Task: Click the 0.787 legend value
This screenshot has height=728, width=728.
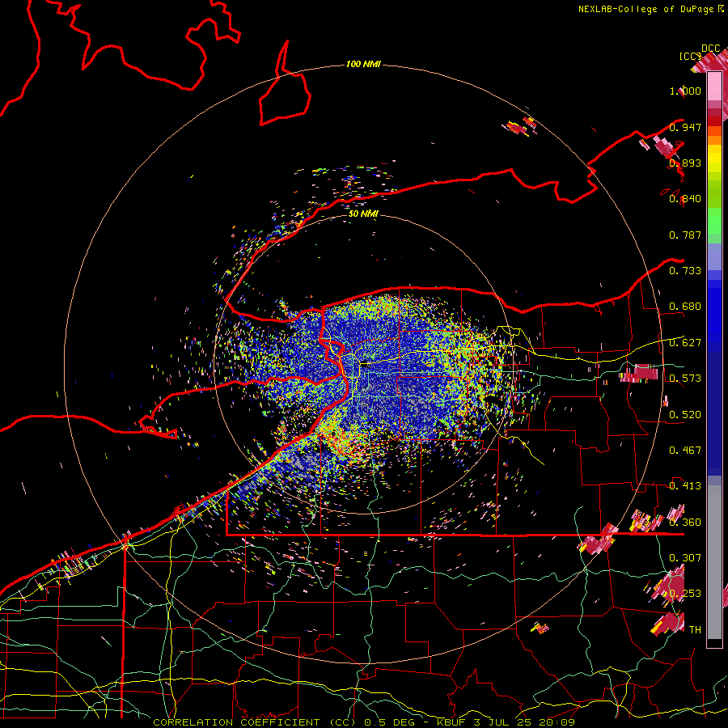Action: click(x=685, y=235)
